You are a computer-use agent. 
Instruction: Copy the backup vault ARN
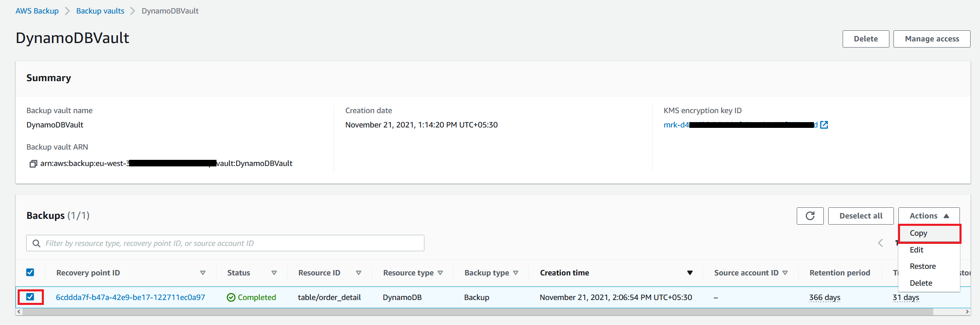[33, 164]
